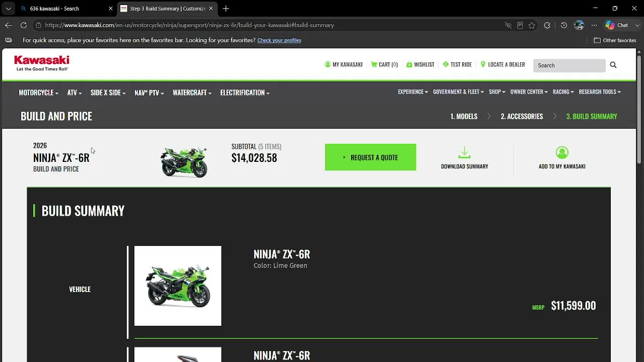Go back to the previous page
Screen dimensions: 644x362
[9, 25]
